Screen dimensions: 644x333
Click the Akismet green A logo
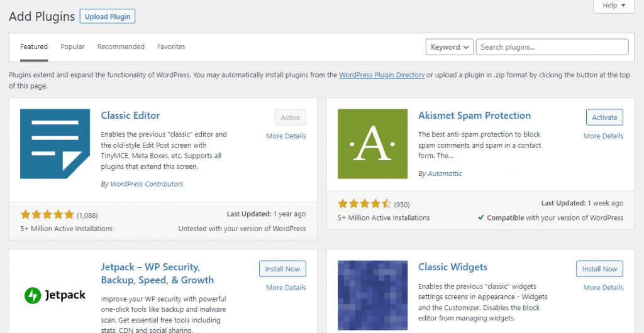click(372, 144)
